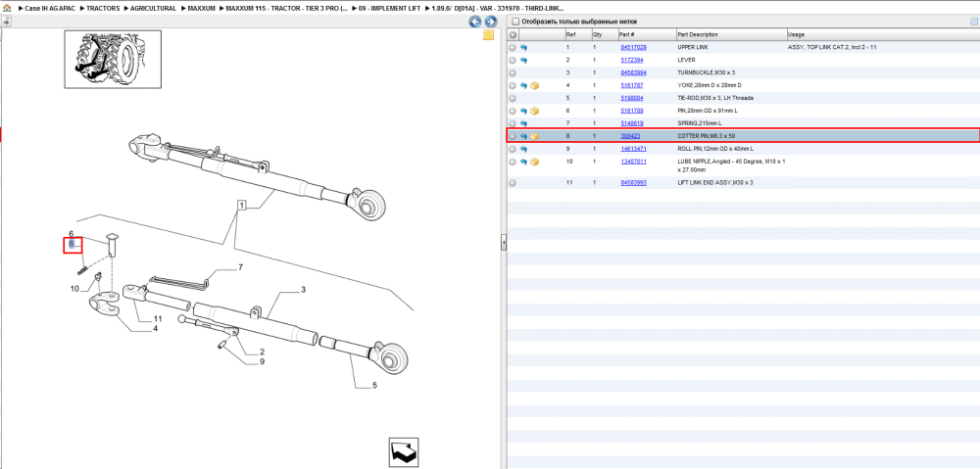Image resolution: width=980 pixels, height=469 pixels.
Task: Open MAXXUM breadcrumb
Action: click(202, 8)
